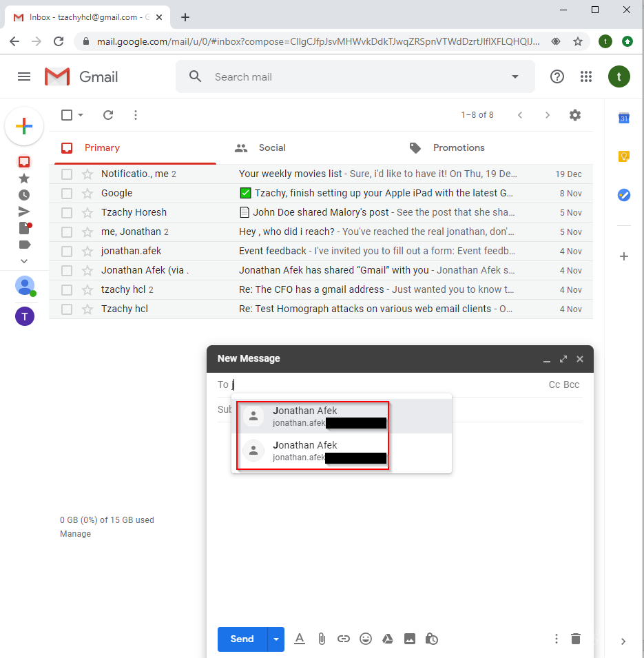Expand compose to full screen
Viewport: 644px width, 658px height.
(x=563, y=359)
